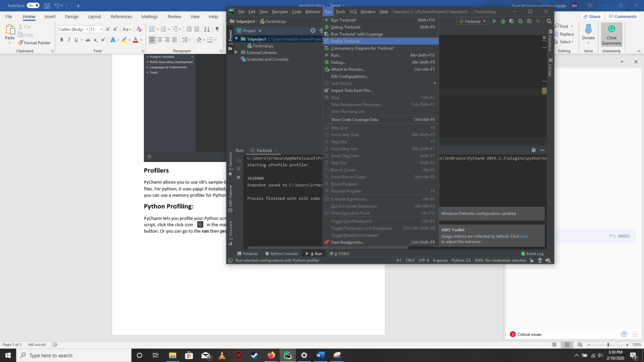Click Justify alignment in Word ribbon
Viewport: 644px width, 362px height.
(x=174, y=40)
